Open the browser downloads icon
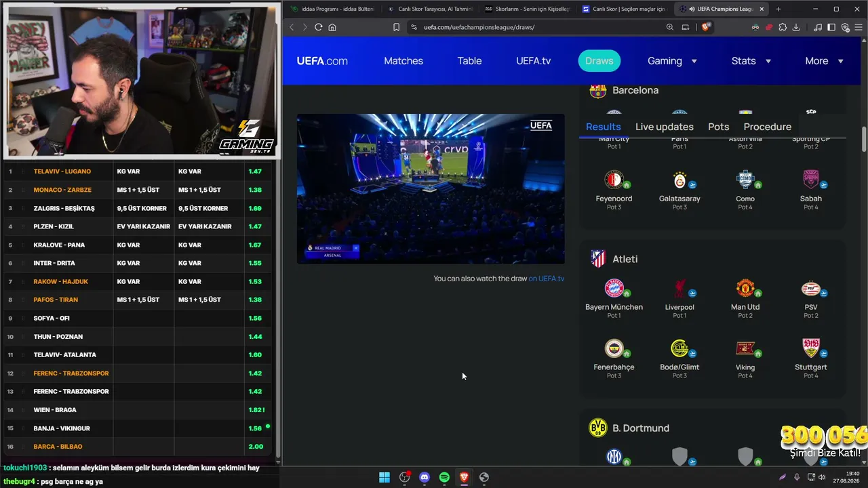 tap(796, 27)
